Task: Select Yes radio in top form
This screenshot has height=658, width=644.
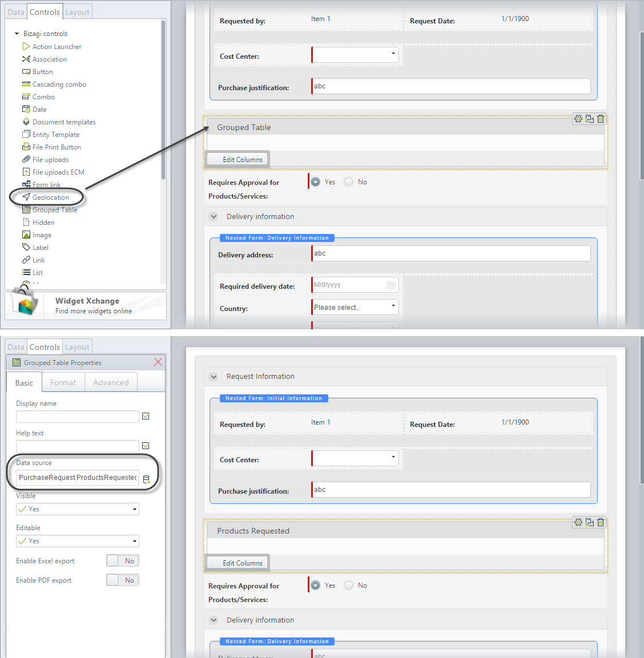Action: (315, 181)
